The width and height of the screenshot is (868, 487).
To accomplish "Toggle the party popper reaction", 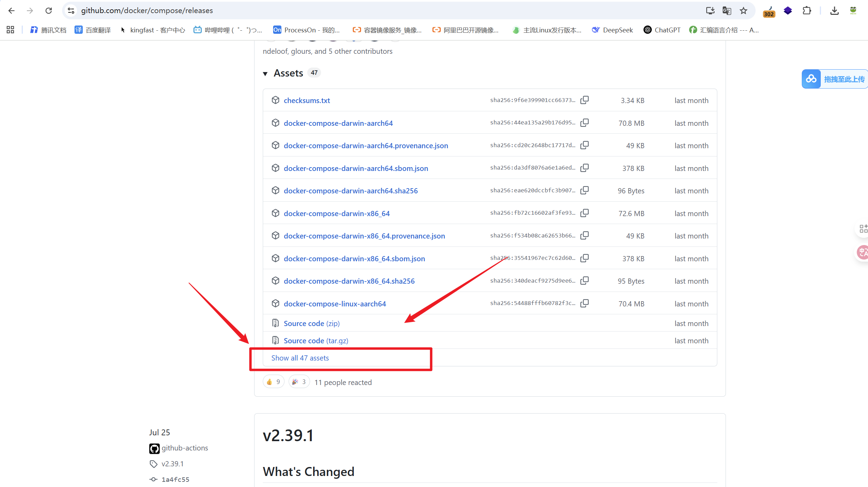I will (299, 382).
